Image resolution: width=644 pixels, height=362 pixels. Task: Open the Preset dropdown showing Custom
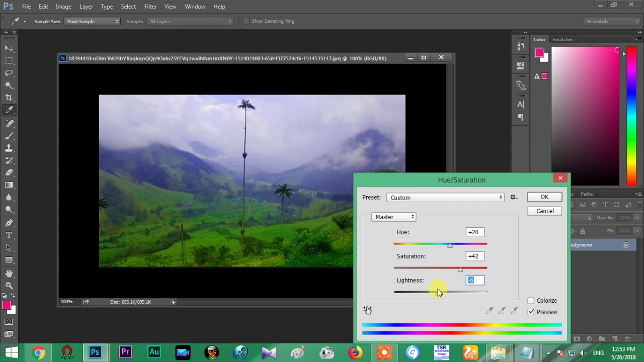(445, 198)
